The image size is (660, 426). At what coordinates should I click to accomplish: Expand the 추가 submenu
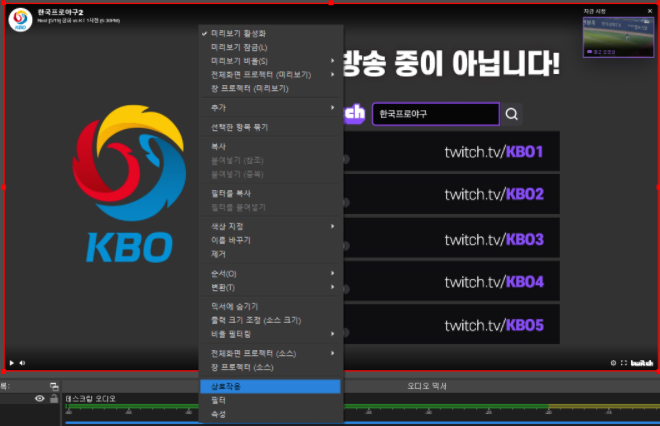click(x=270, y=108)
